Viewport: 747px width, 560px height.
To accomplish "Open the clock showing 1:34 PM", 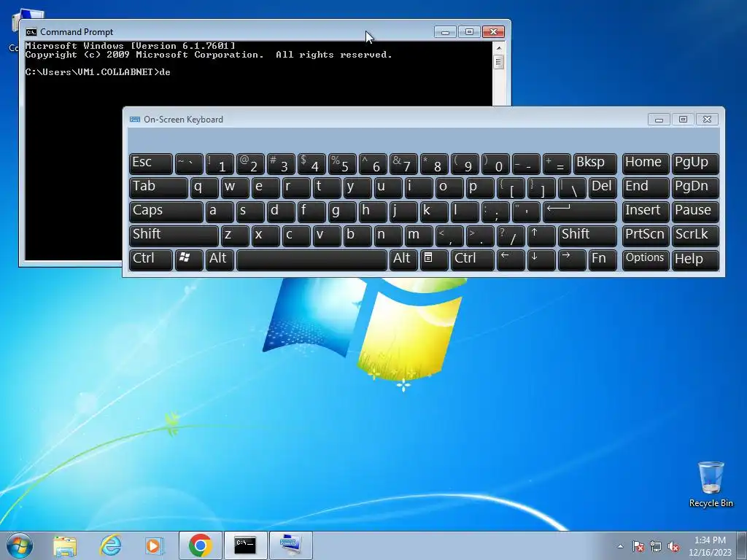I will (x=710, y=546).
